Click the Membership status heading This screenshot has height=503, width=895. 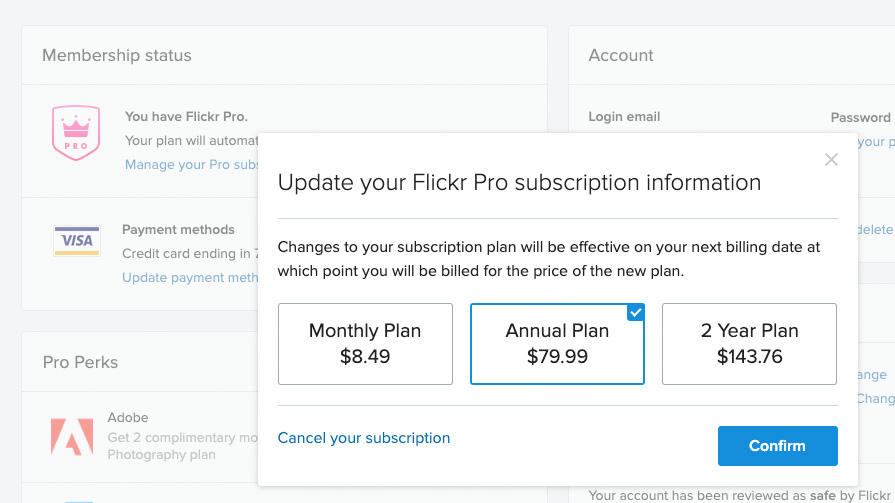coord(117,55)
